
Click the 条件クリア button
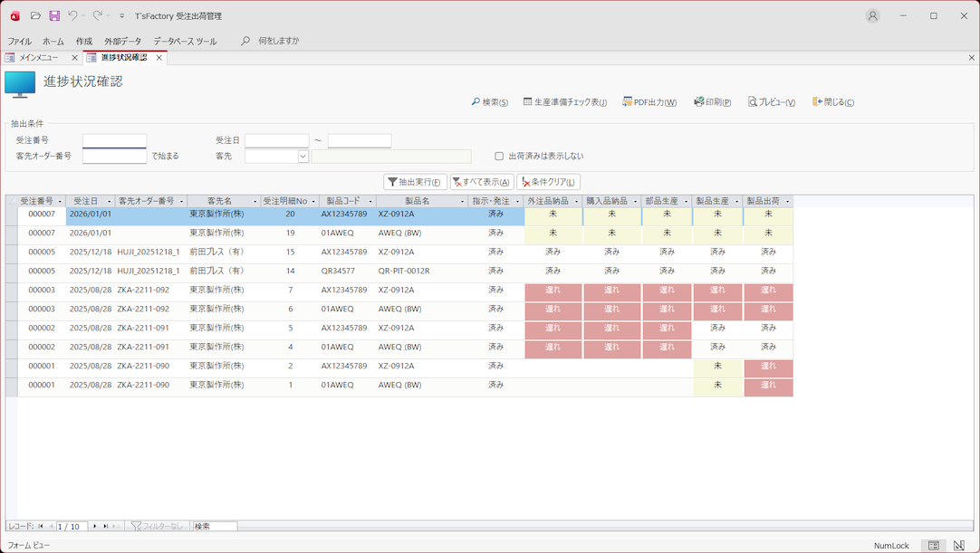[x=548, y=182]
